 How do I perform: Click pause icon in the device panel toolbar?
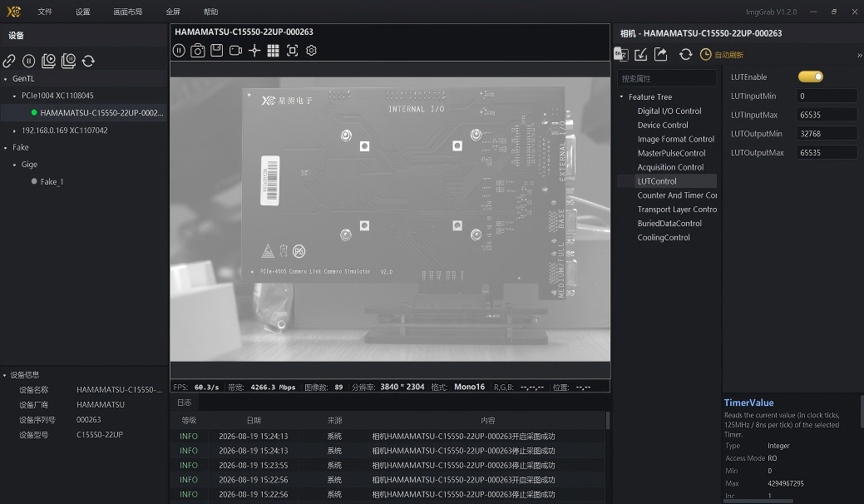(28, 61)
